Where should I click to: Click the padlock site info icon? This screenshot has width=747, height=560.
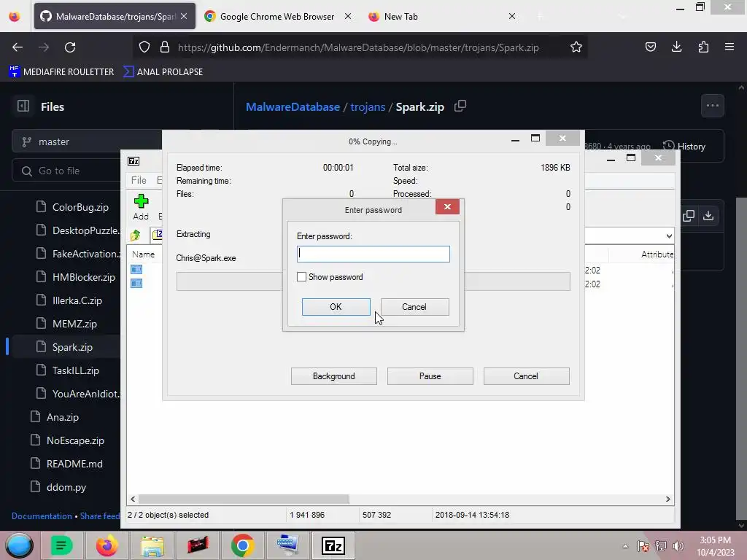(165, 47)
